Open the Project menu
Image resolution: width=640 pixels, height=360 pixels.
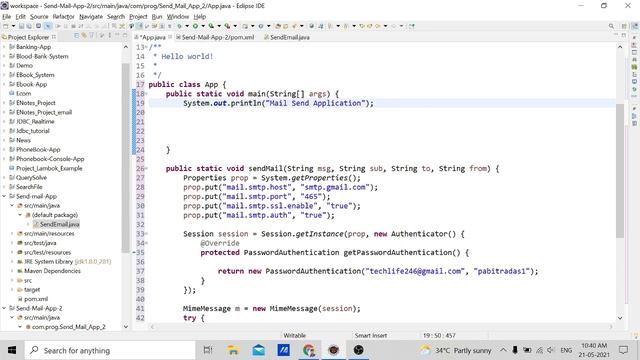[138, 16]
